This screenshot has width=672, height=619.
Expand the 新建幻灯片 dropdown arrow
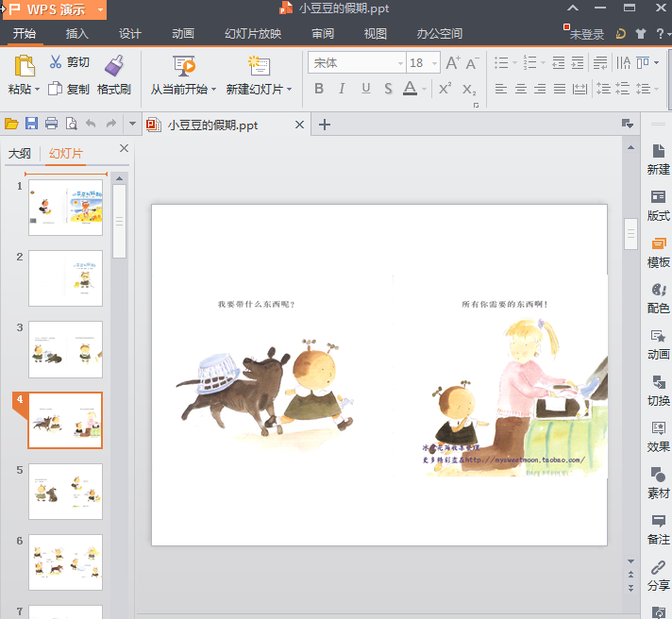click(290, 89)
